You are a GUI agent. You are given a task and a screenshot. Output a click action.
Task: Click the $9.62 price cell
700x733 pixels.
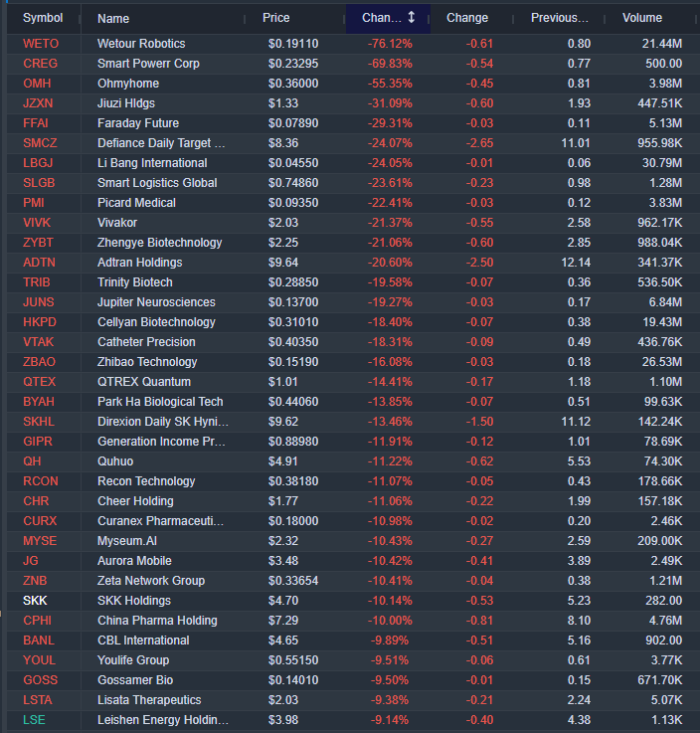click(x=282, y=422)
